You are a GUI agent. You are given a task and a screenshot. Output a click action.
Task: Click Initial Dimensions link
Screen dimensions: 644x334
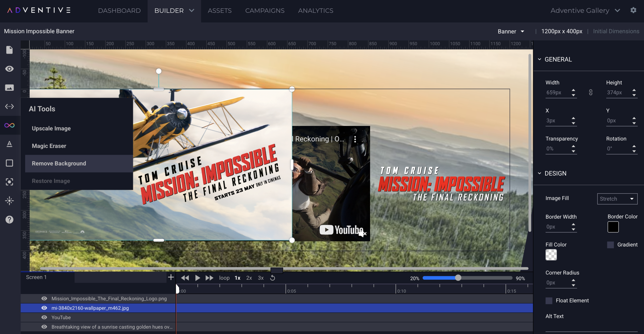(x=616, y=31)
